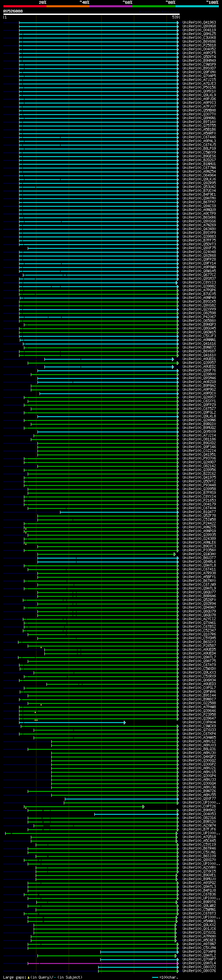Open hit UniRef100_Q9XHG8
The image size is (222, 980).
coord(199,26)
